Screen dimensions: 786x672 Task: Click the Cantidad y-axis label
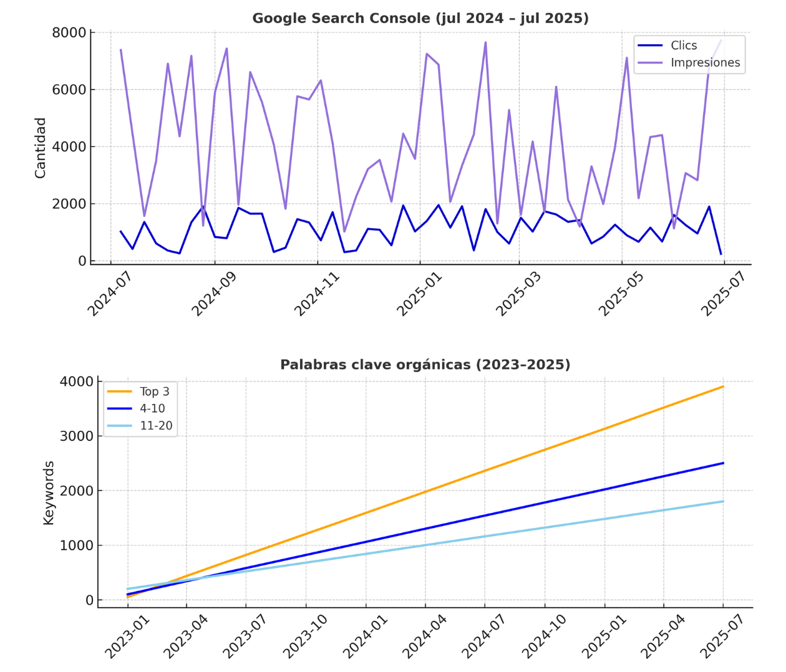pos(41,148)
